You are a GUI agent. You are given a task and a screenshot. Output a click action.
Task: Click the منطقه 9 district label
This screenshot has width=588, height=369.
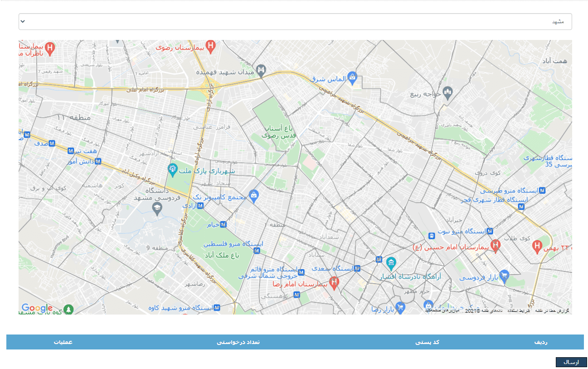coord(157,248)
